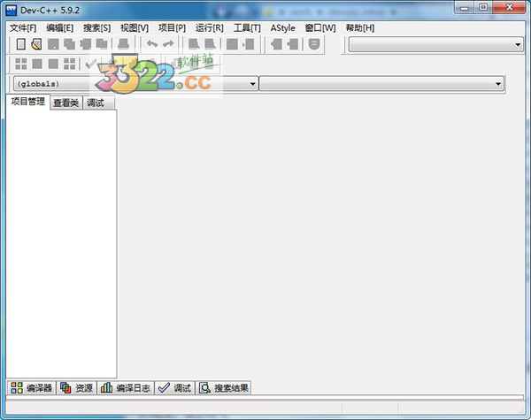Screen dimensions: 531x420
Task: Switch to the 项目管理 tab
Action: pos(27,102)
